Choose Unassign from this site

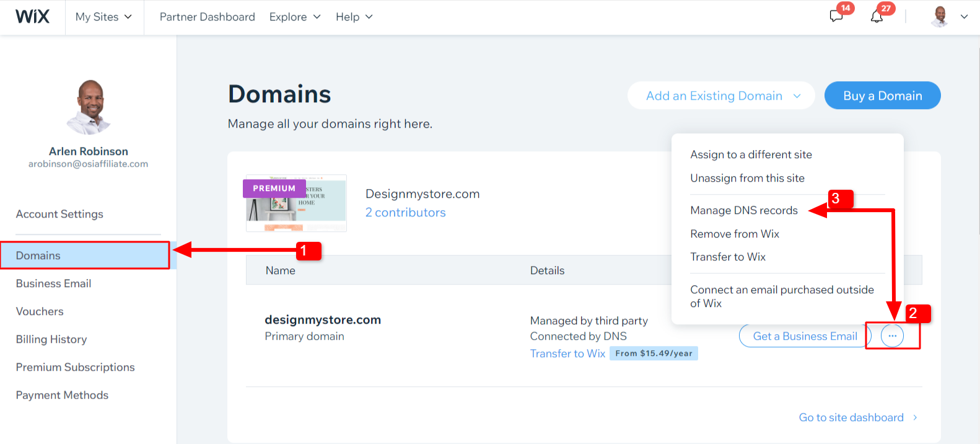[x=747, y=178]
